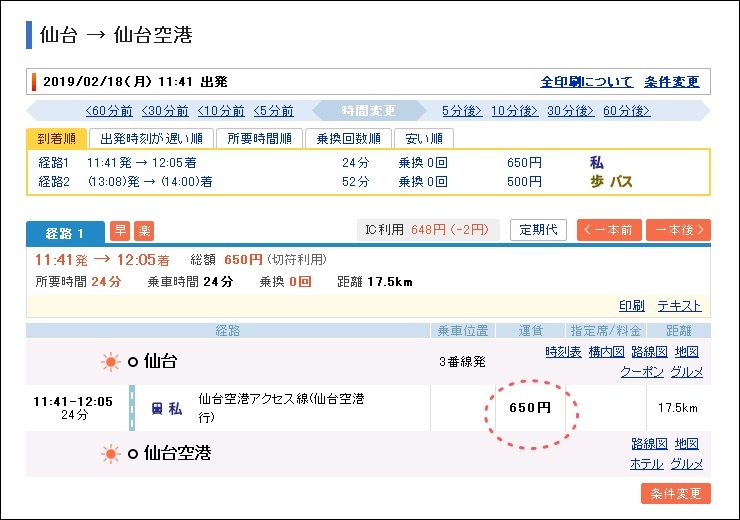This screenshot has height=520, width=740.
Task: Click the 17.5km cell in the 距離 column
Action: 678,408
